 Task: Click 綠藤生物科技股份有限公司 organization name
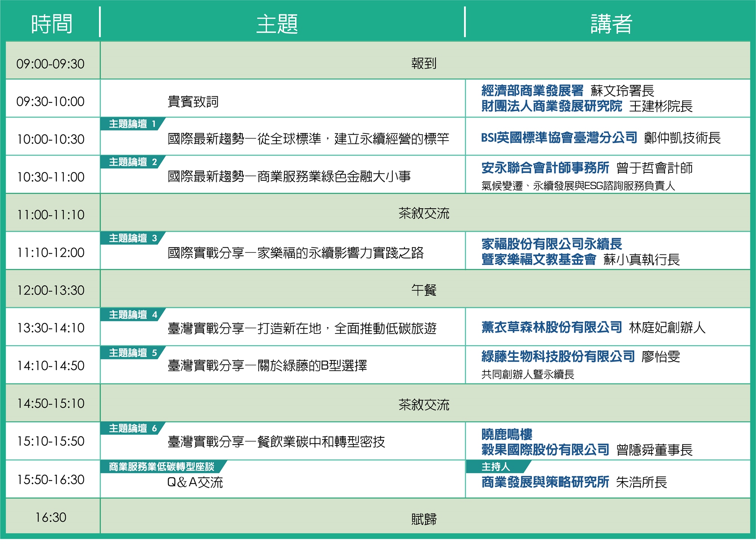pos(558,356)
